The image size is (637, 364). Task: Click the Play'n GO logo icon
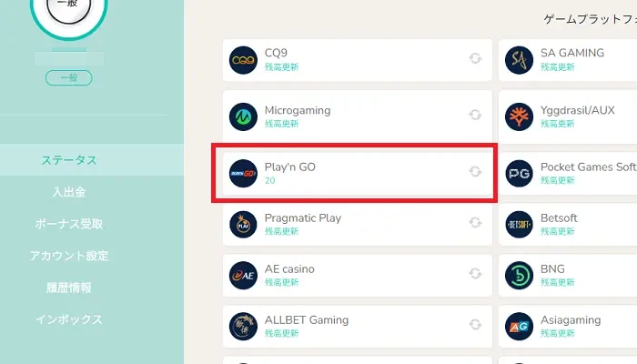(243, 174)
